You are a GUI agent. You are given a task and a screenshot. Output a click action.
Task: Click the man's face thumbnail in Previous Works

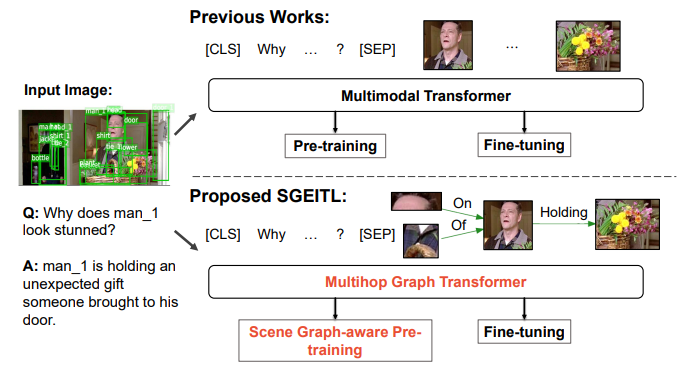point(448,45)
